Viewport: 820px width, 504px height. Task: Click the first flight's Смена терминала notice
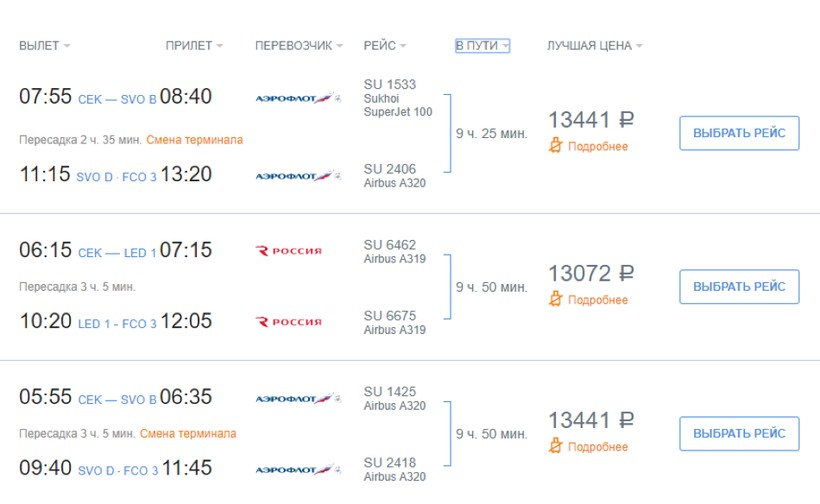194,139
